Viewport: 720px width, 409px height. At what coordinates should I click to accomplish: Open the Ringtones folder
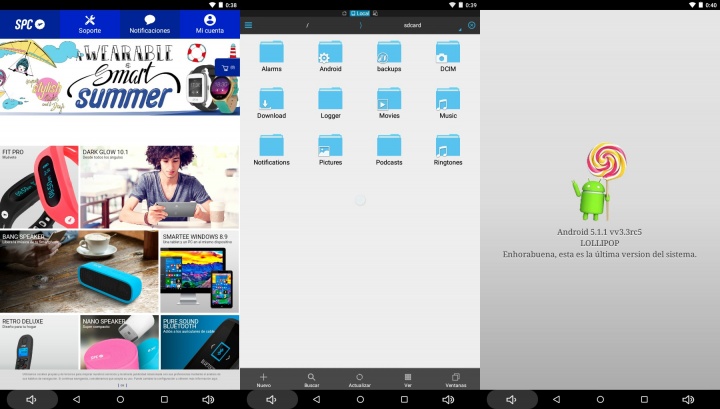[448, 150]
